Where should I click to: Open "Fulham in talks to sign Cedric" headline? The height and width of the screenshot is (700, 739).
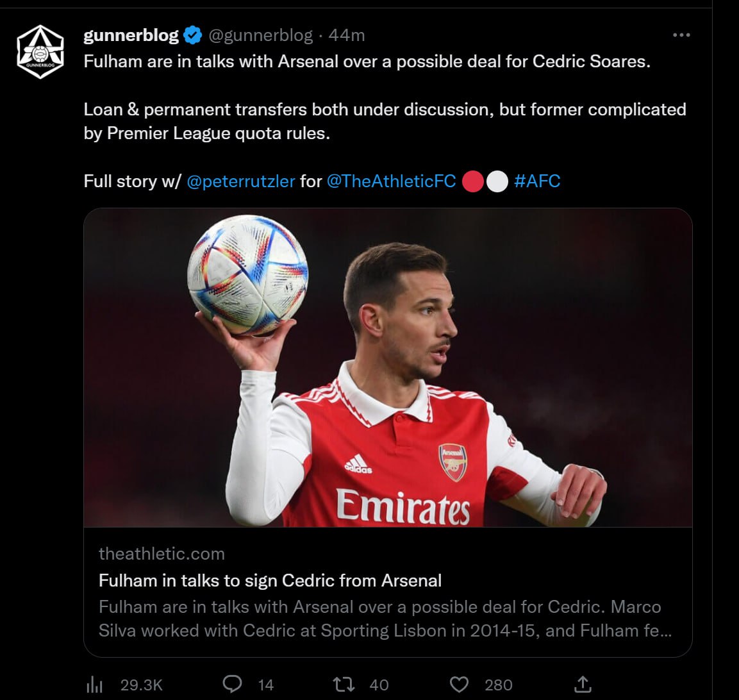click(x=270, y=581)
